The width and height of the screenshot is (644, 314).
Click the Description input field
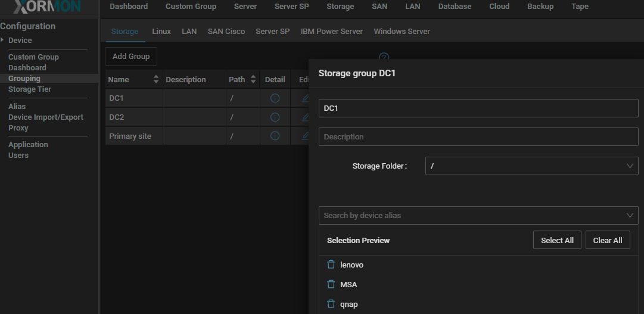click(x=478, y=137)
